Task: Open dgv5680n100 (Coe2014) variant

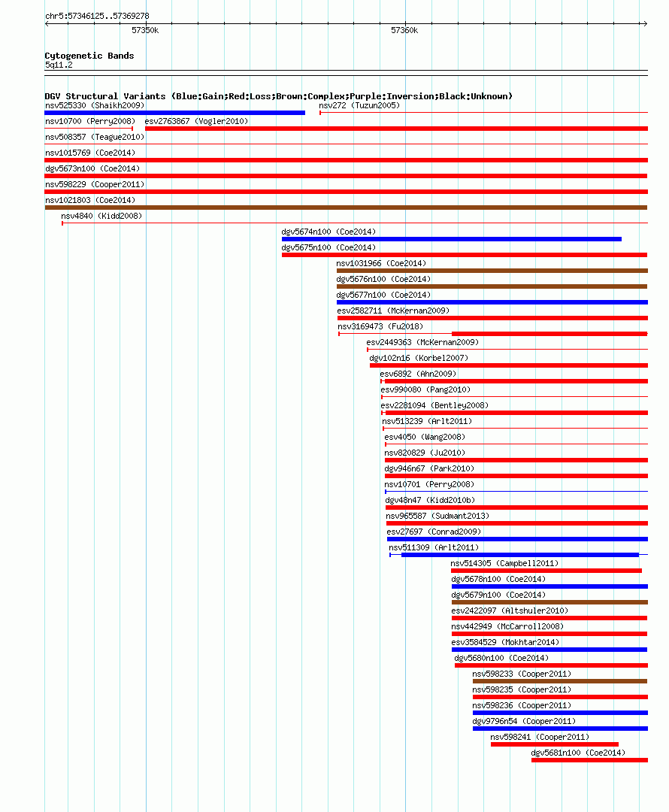Action: click(x=502, y=658)
